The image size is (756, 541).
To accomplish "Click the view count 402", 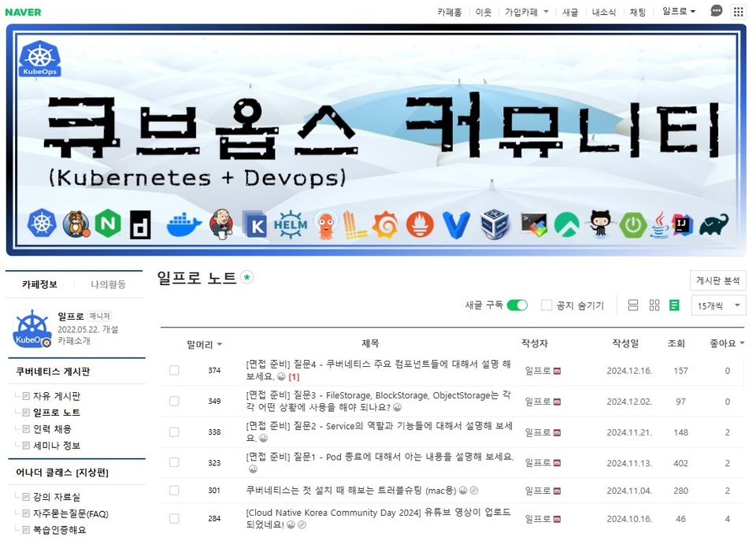I will tap(680, 463).
